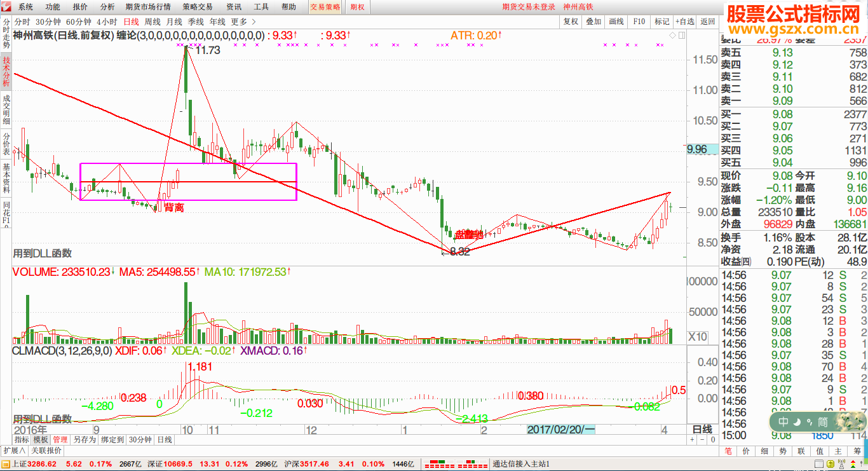Screen dimensions: 868x471
Task: Click the F10 toolbar button
Action: pos(639,22)
